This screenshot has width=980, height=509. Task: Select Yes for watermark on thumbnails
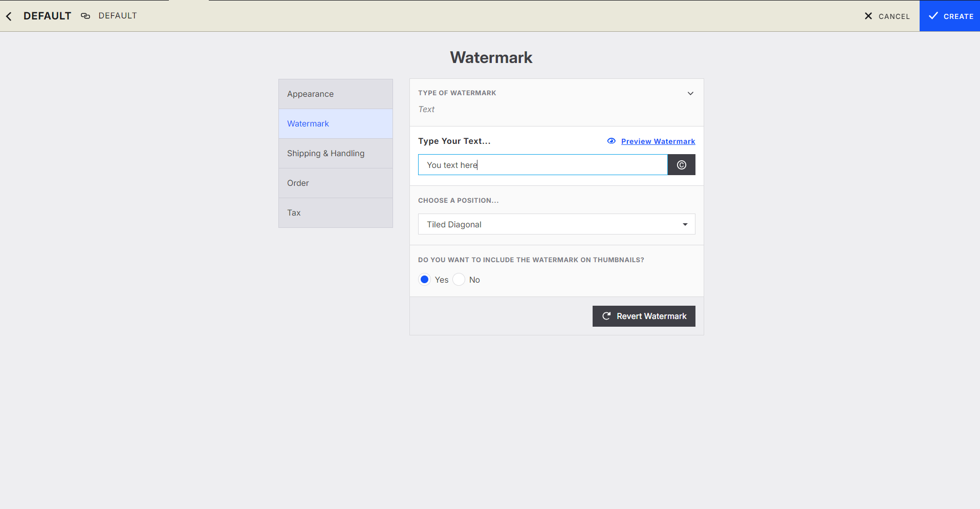pos(424,280)
